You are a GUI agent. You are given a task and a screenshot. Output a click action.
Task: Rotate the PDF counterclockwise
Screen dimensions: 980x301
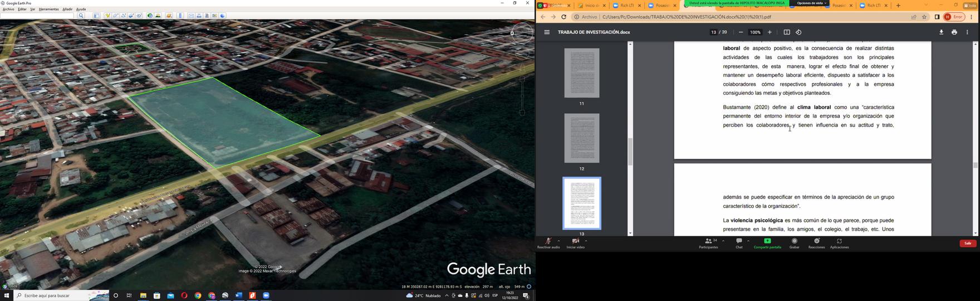click(x=798, y=32)
